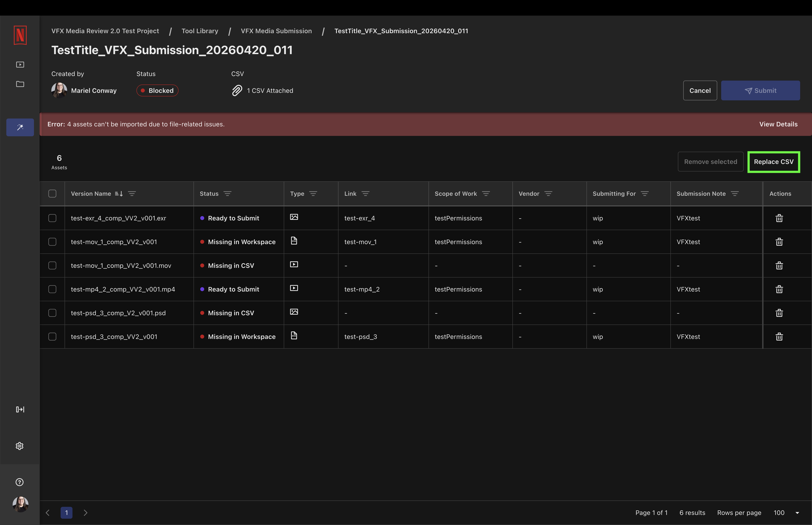Expand sidebar with collapse arrow icon
Image resolution: width=812 pixels, height=525 pixels.
pos(20,409)
